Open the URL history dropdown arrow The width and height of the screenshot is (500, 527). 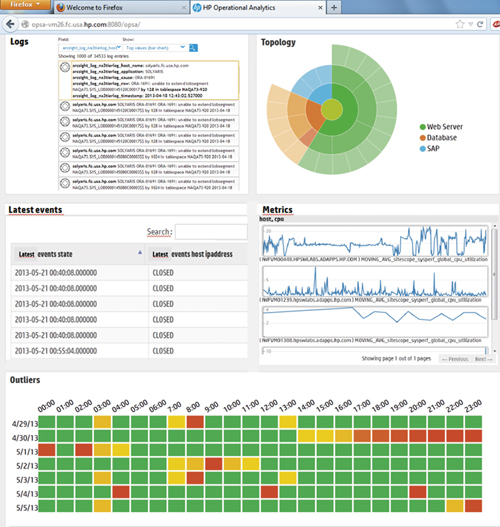[471, 24]
